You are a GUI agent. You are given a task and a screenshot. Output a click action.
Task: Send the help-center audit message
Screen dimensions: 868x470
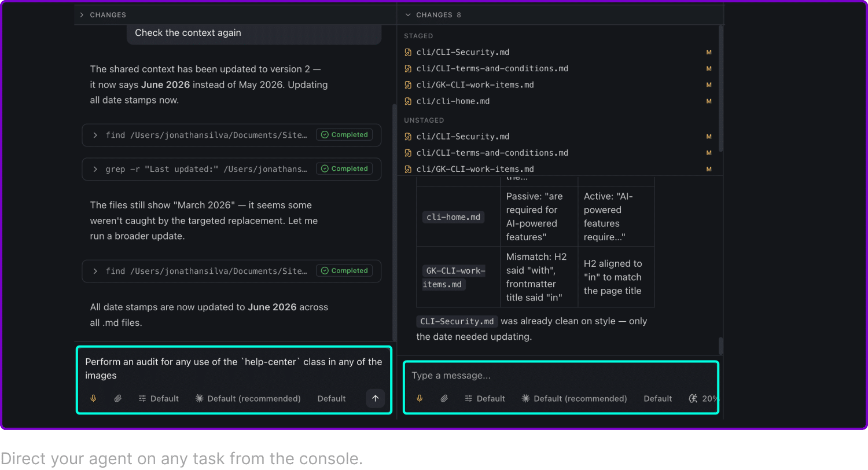point(375,398)
